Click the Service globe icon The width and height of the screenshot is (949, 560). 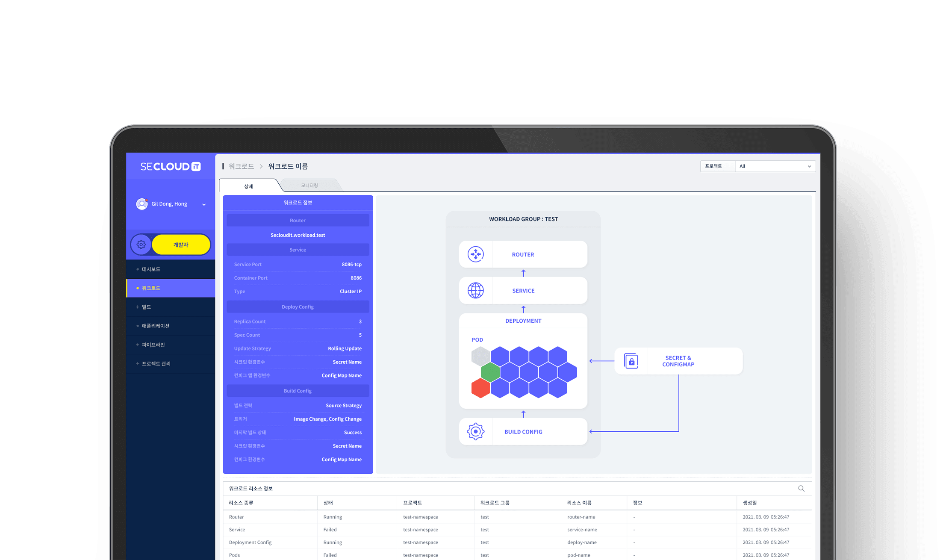pos(475,291)
